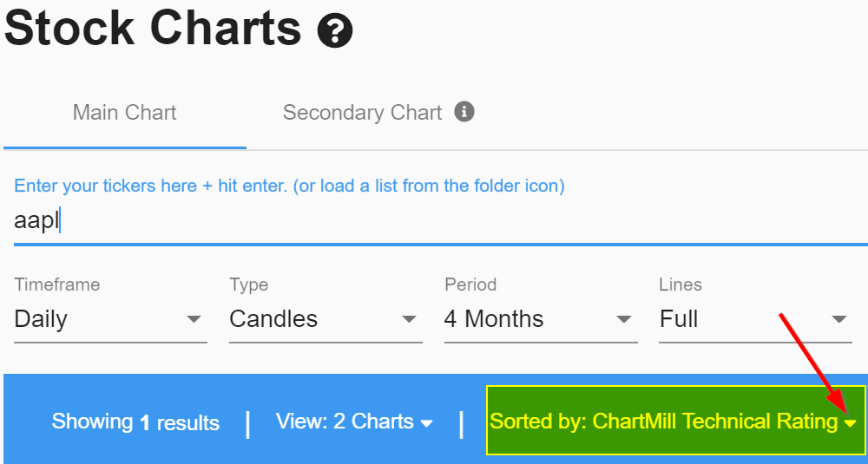The image size is (868, 464).
Task: Click the blue Enter your tickers here label
Action: [289, 186]
